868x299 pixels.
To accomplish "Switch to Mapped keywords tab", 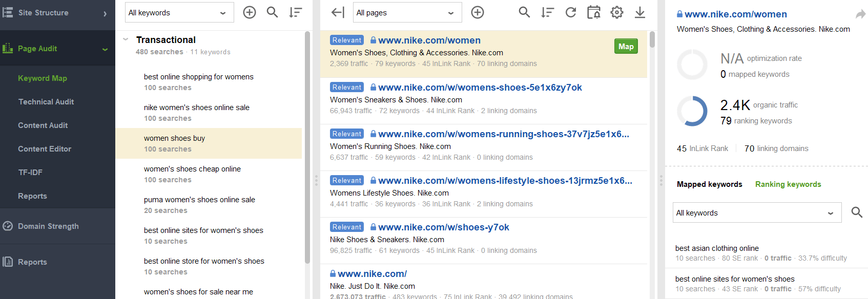I will point(710,184).
